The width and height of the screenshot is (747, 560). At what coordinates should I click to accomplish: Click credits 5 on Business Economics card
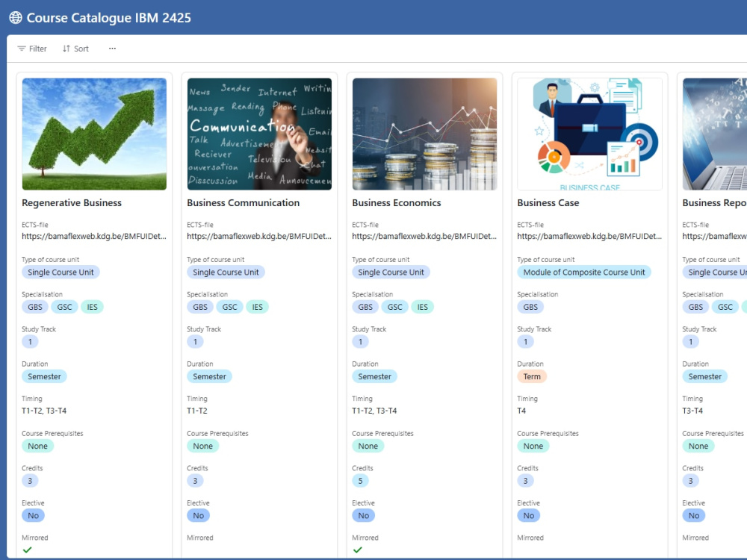pyautogui.click(x=360, y=481)
